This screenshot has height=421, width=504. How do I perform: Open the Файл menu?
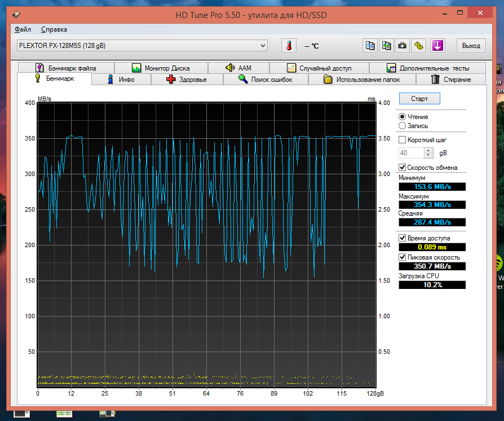[x=23, y=29]
